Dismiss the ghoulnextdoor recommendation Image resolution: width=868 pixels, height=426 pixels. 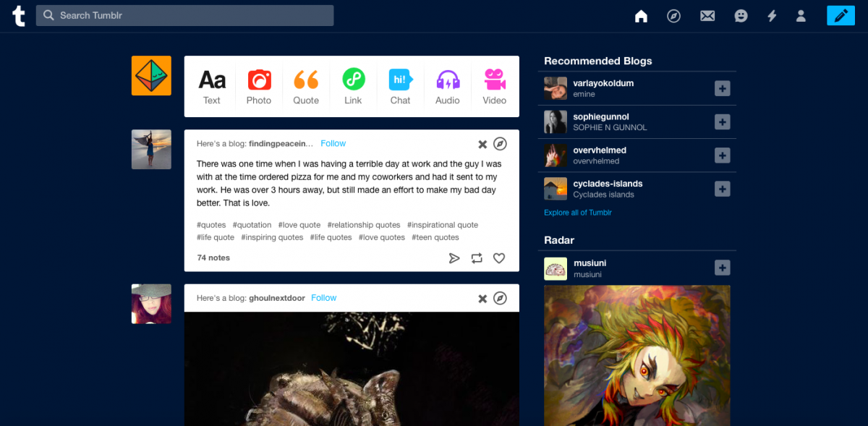pos(482,298)
